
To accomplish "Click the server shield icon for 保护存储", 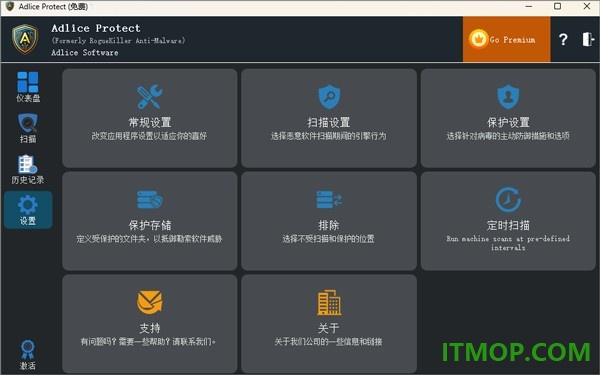I will (150, 199).
